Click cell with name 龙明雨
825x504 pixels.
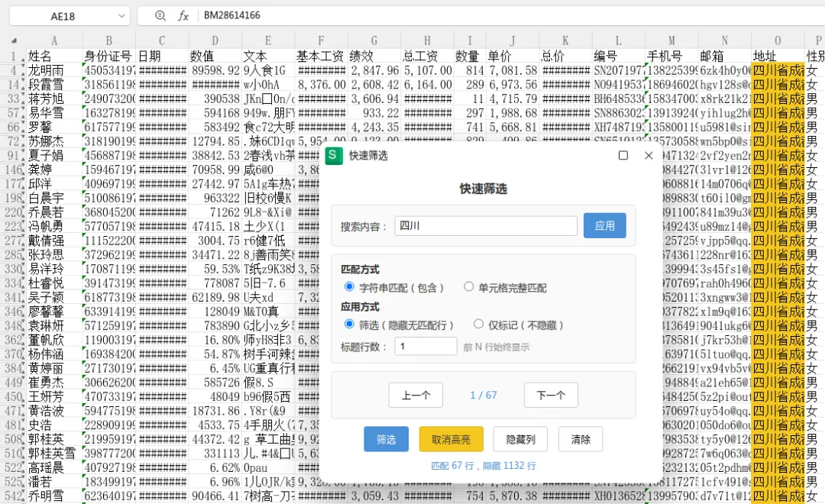pos(53,70)
